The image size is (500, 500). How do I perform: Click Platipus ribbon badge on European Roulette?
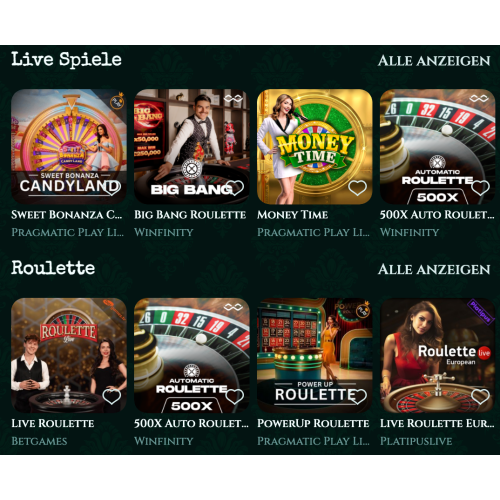tap(481, 312)
